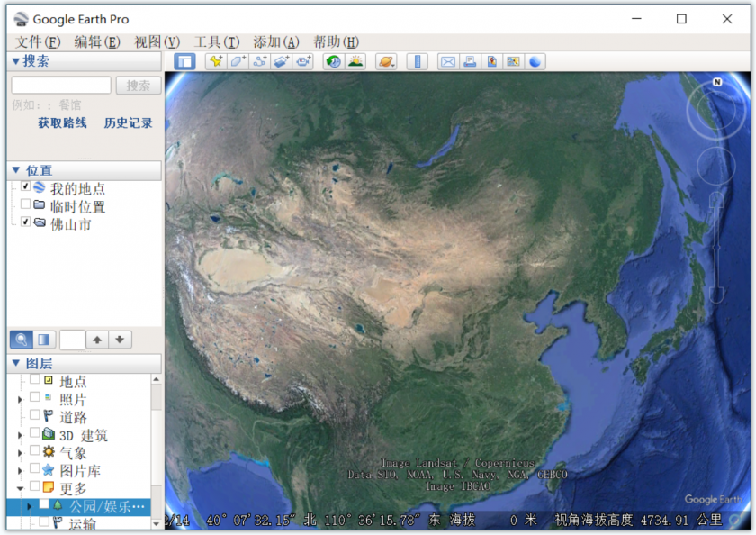Open the 视图(V) menu

click(157, 42)
